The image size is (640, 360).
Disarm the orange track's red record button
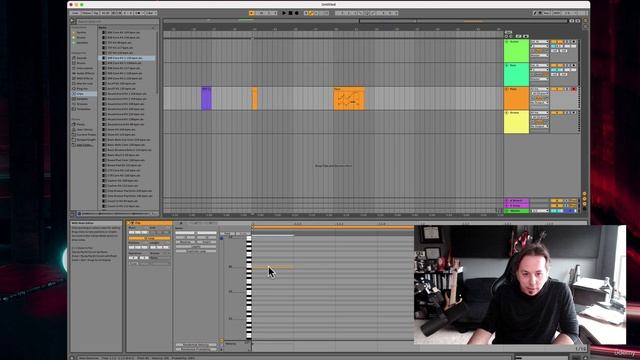(x=573, y=89)
